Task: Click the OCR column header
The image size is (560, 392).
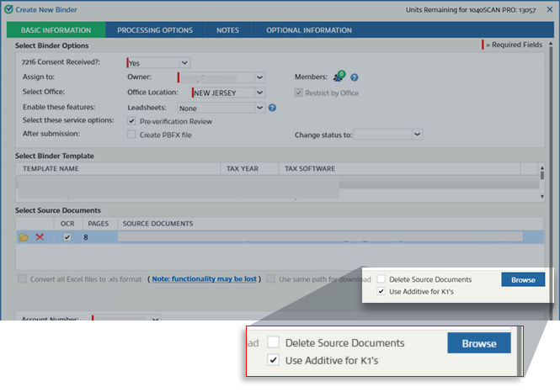Action: coord(67,224)
